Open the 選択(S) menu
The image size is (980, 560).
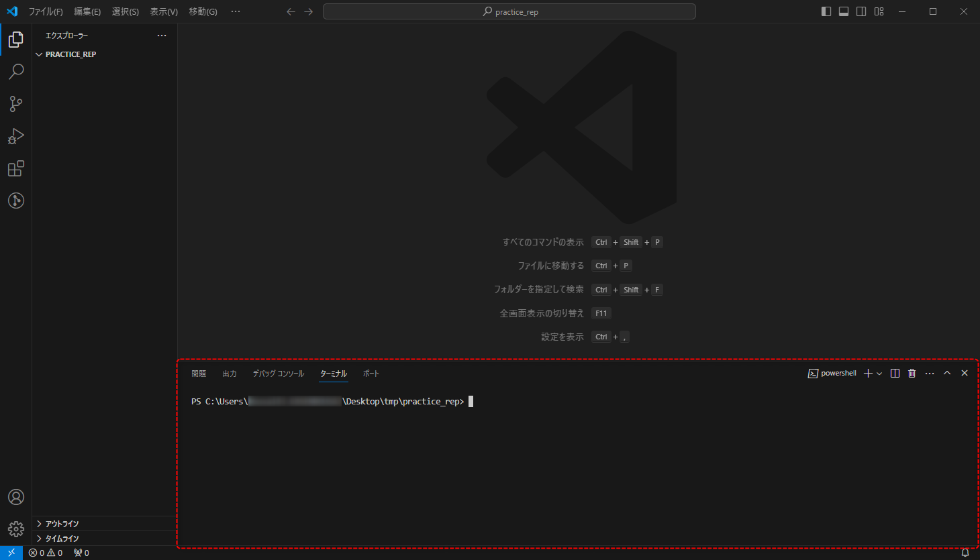[x=126, y=11]
